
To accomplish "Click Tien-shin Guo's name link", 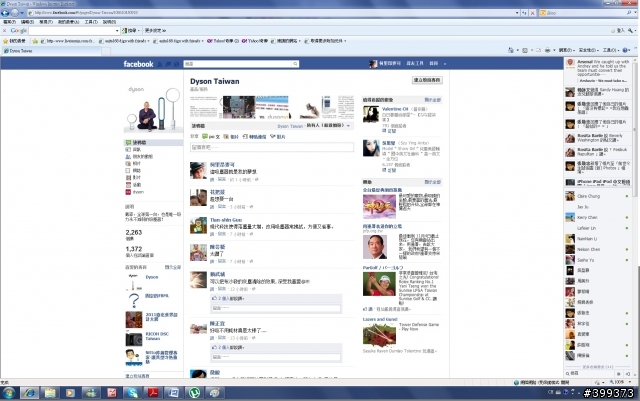I will [x=226, y=220].
